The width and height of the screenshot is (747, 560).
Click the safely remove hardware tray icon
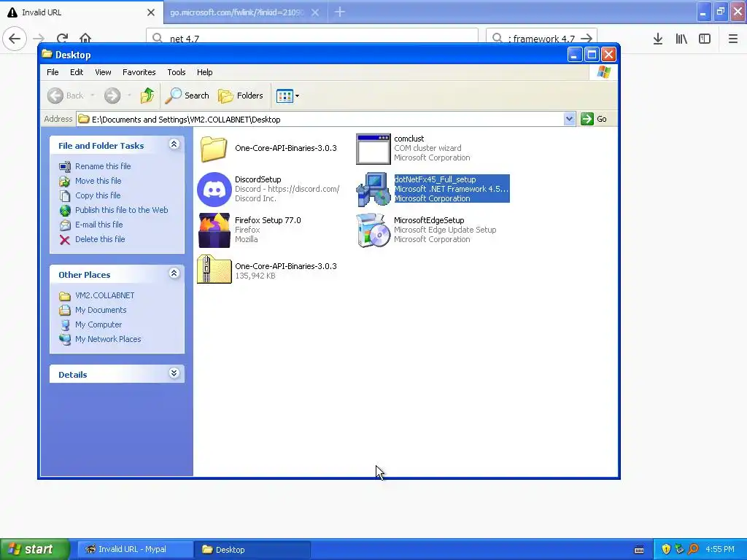point(679,550)
